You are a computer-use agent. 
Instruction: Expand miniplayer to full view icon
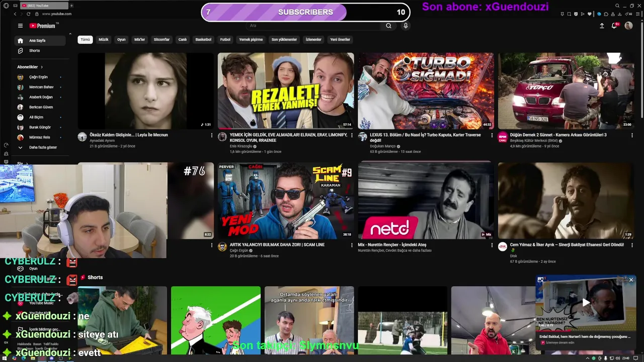click(540, 280)
